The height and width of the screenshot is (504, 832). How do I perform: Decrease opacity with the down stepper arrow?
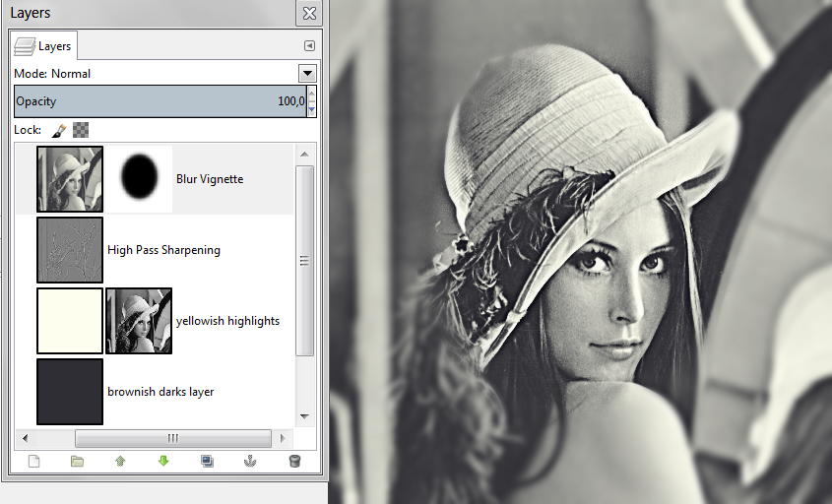(311, 109)
